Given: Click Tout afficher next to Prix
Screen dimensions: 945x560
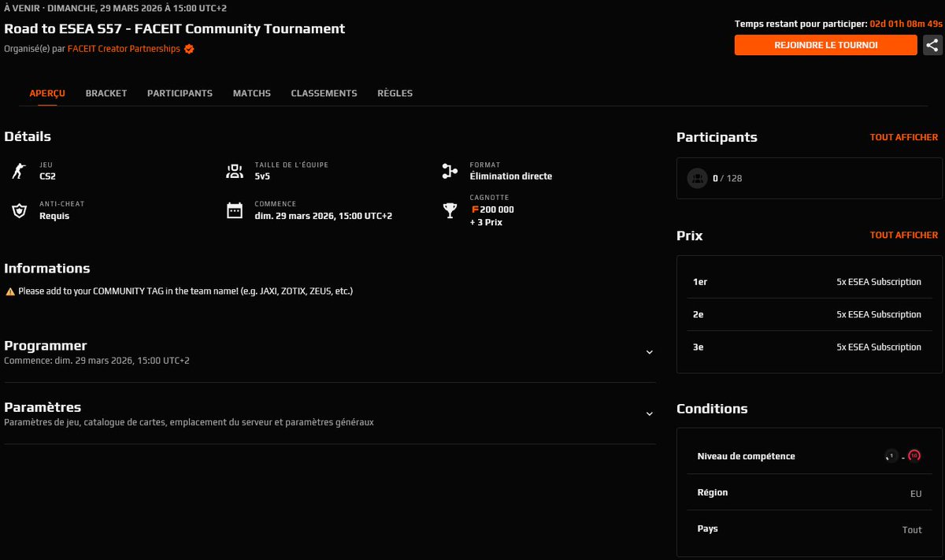Looking at the screenshot, I should [x=904, y=235].
